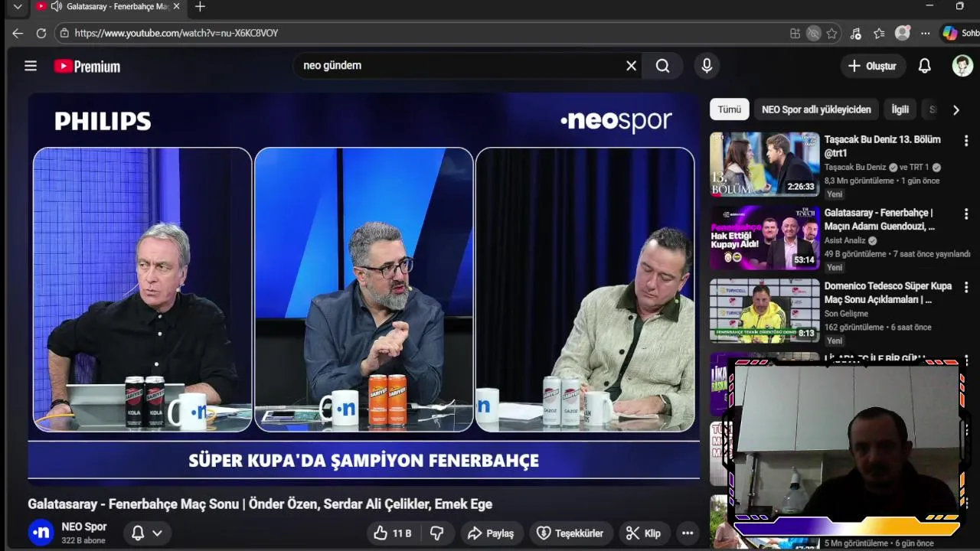Click the video player to pause
This screenshot has height=551, width=980.
364,289
